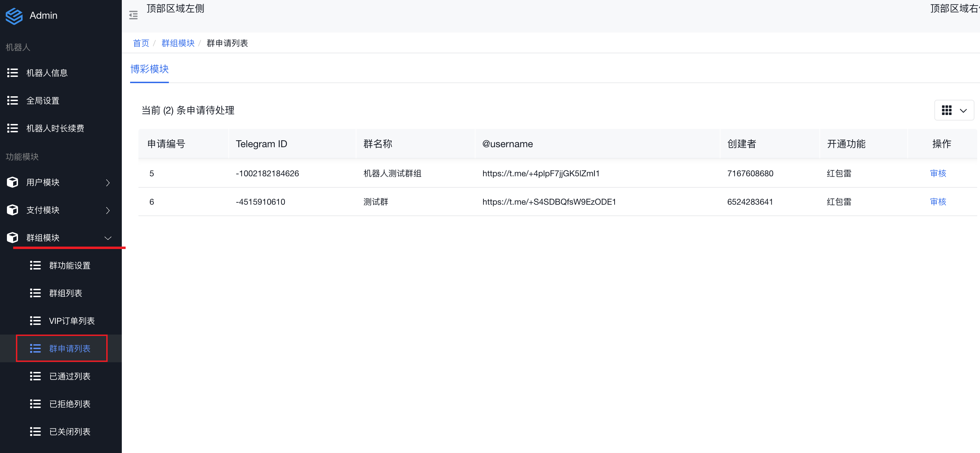Click the 机器人信息 list icon

tap(12, 73)
